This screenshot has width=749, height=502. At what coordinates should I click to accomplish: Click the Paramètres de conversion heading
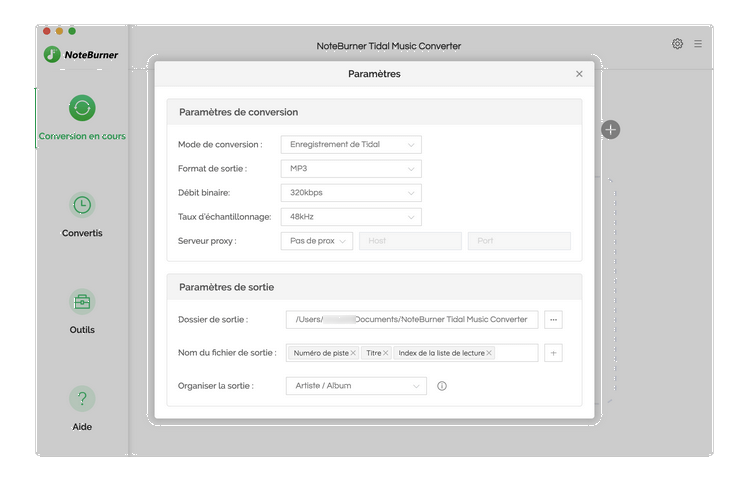point(238,112)
